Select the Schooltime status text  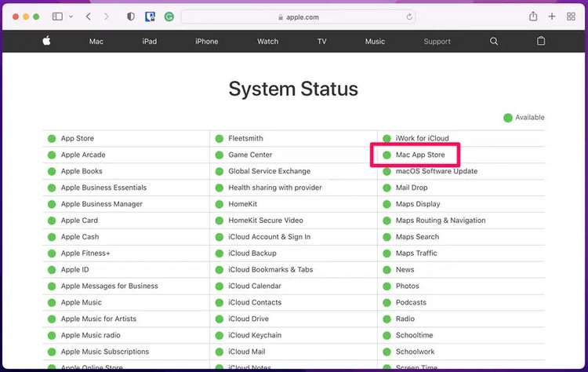[x=415, y=335]
